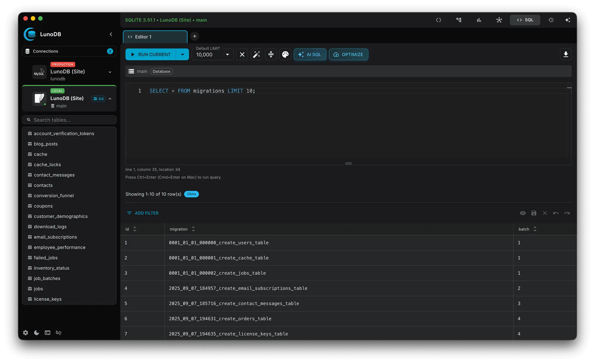This screenshot has height=364, width=595.
Task: Focus the Search tables input
Action: 69,120
